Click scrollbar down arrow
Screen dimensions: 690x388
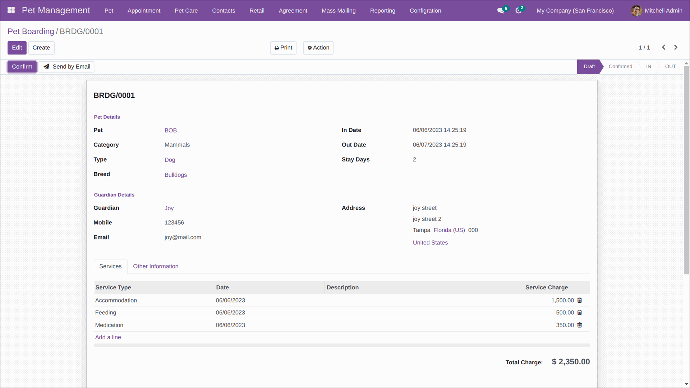[x=686, y=384]
